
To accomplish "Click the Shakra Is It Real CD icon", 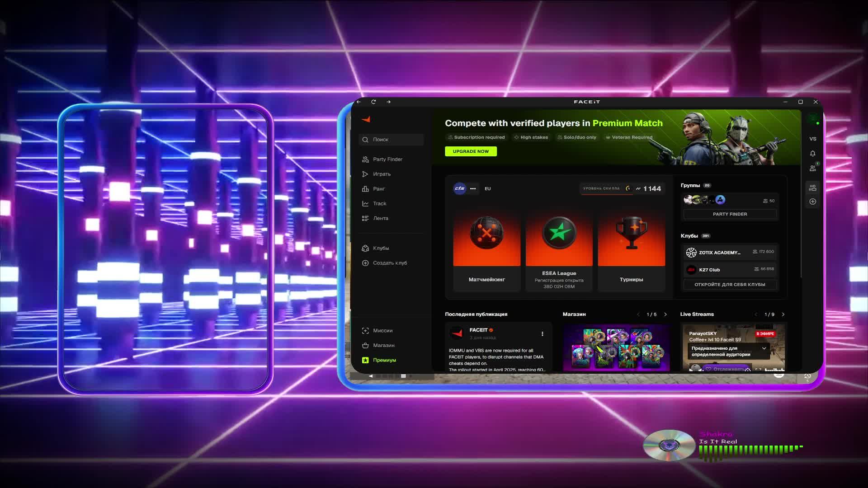I will (669, 445).
